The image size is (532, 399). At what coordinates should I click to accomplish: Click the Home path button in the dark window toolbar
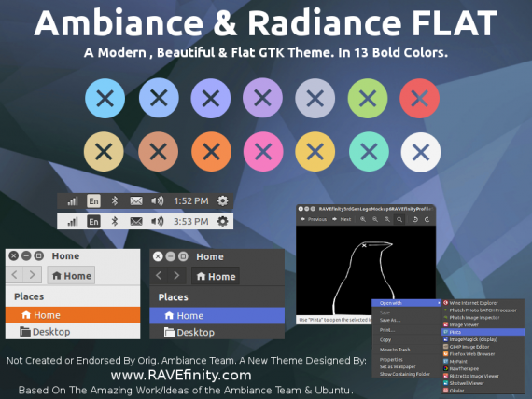click(x=216, y=276)
